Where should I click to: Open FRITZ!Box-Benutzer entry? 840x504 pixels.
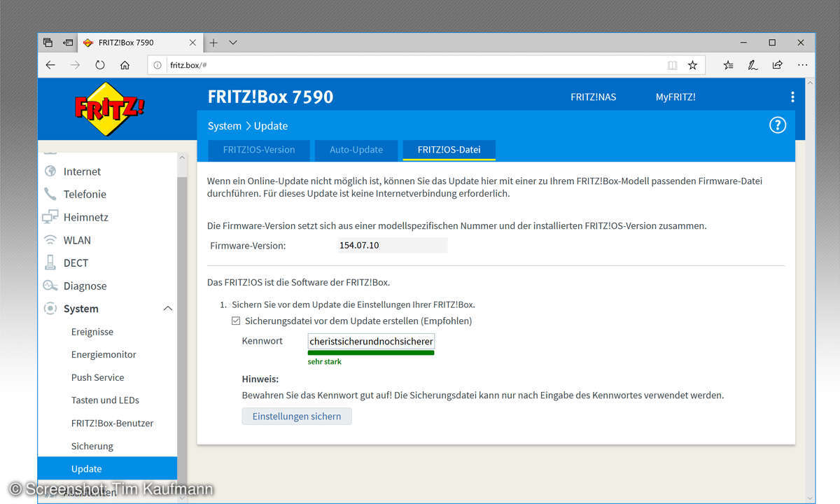pyautogui.click(x=112, y=423)
